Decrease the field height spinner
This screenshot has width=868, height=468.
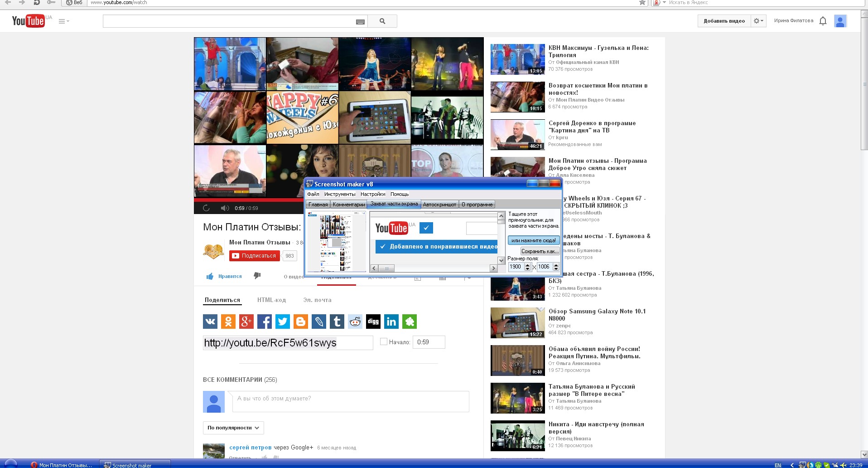556,269
